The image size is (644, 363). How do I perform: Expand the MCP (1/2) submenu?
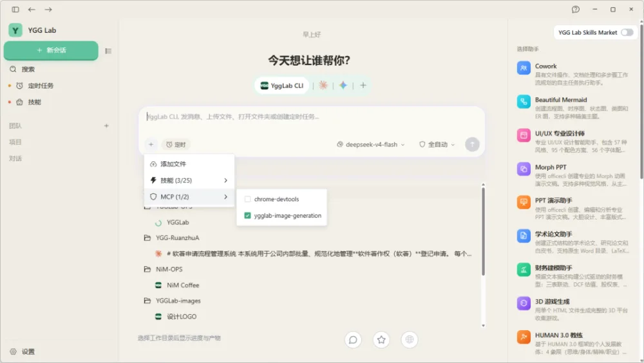pyautogui.click(x=189, y=197)
